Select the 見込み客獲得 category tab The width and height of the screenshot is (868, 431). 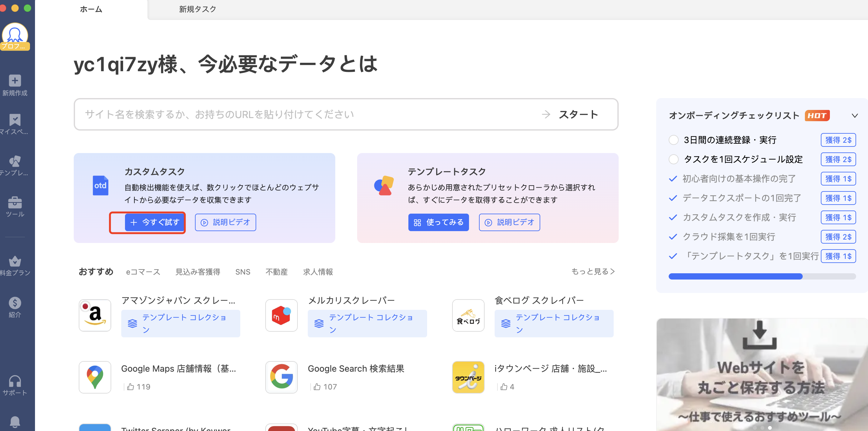[198, 272]
